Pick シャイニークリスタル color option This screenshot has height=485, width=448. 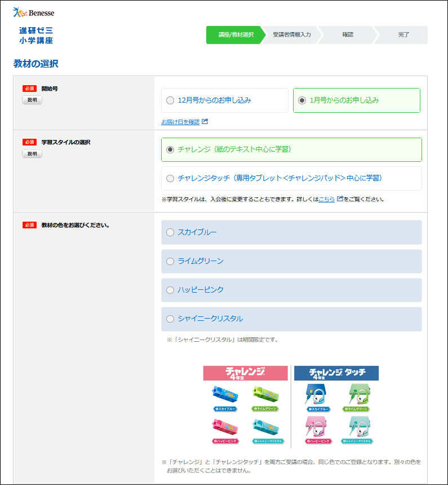(171, 319)
